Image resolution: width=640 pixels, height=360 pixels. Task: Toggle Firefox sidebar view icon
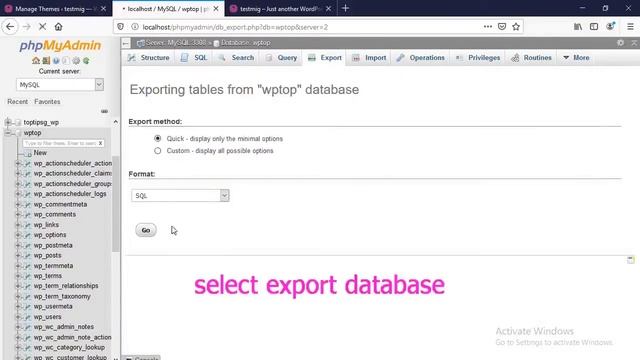coord(594,27)
